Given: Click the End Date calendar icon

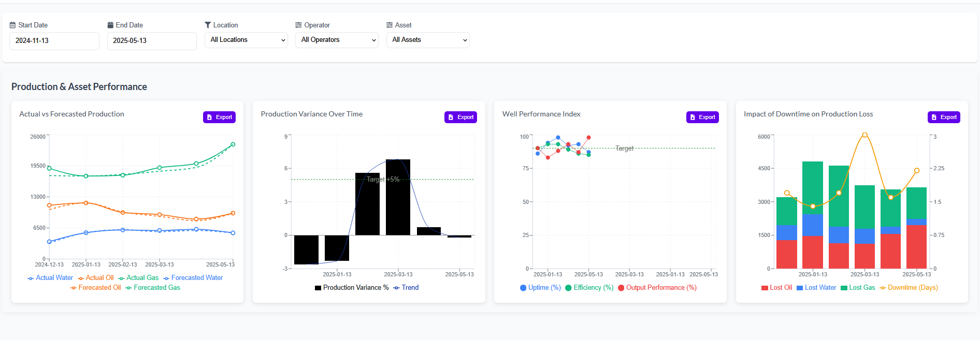Looking at the screenshot, I should pos(110,25).
